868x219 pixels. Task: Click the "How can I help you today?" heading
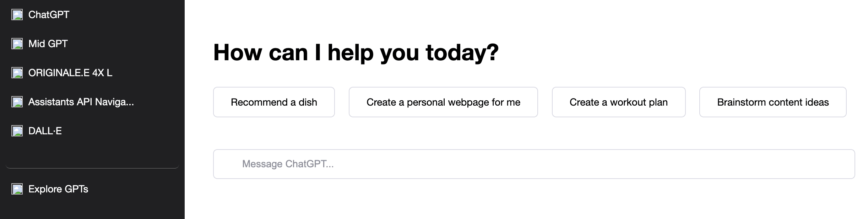356,52
